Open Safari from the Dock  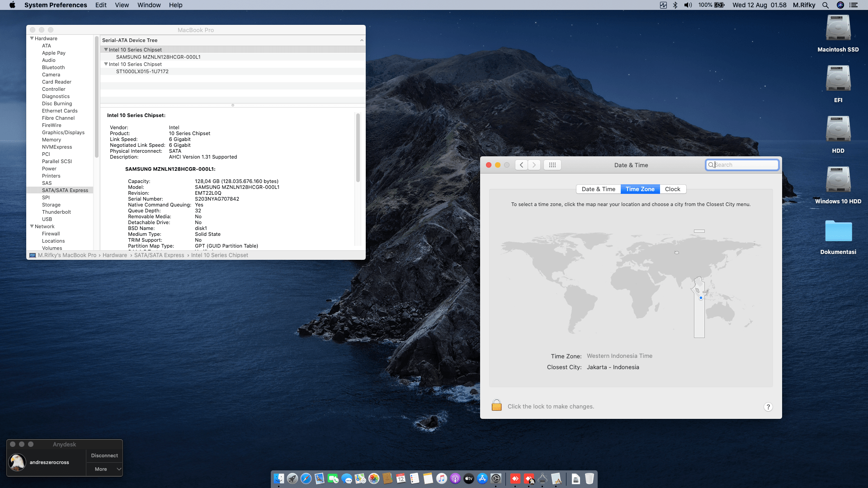(x=306, y=479)
